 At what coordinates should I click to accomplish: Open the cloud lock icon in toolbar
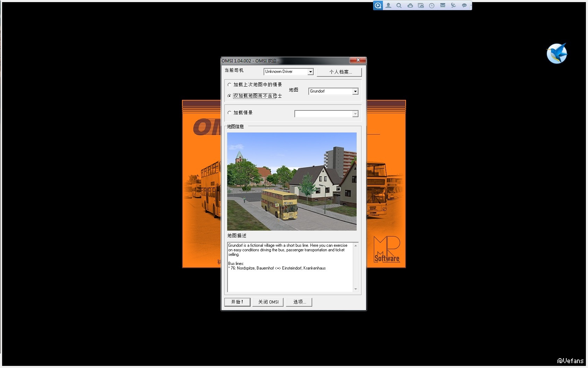pos(410,6)
